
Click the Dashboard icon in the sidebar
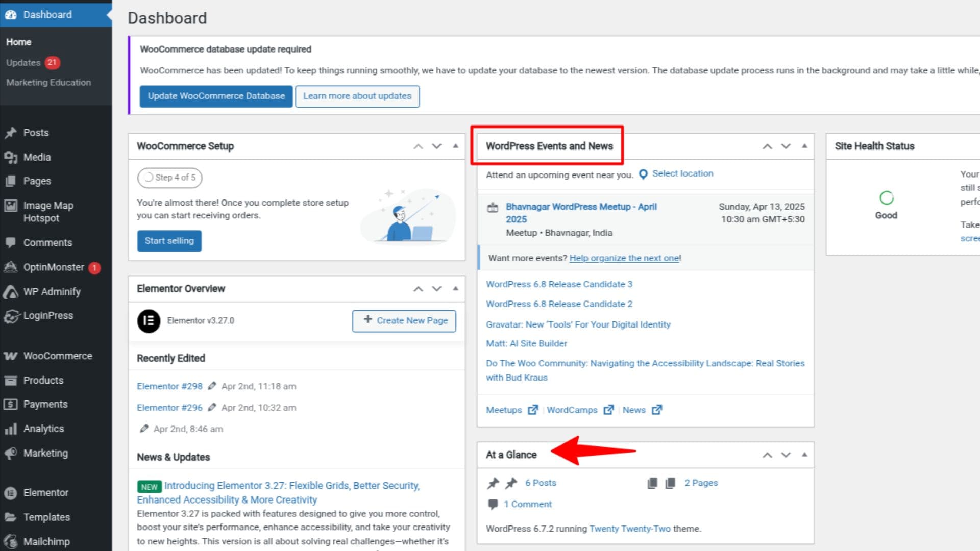[x=11, y=14]
